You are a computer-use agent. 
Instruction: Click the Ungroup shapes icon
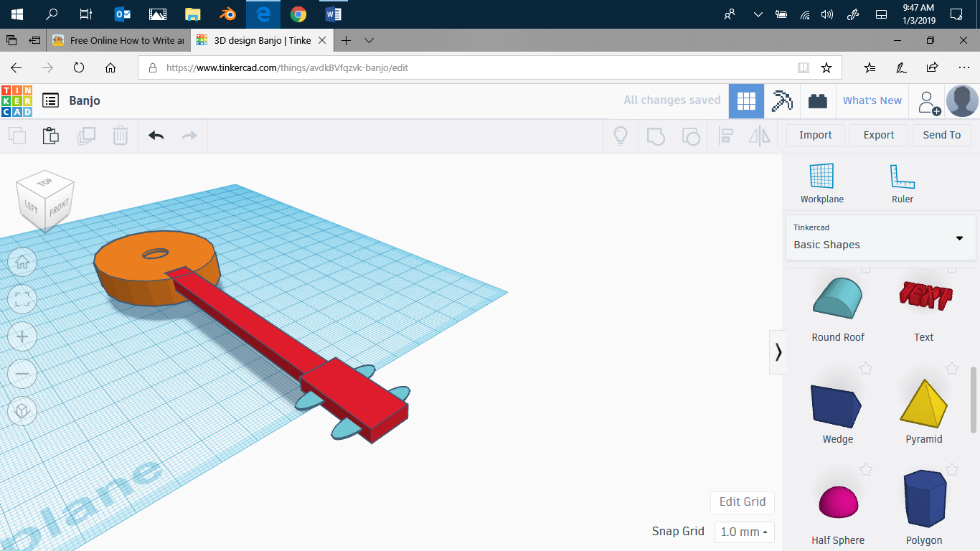(690, 135)
